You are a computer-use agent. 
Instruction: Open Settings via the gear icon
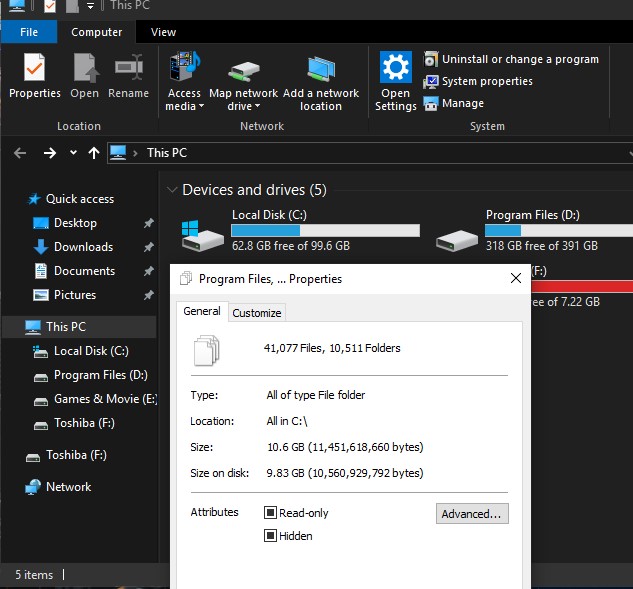click(x=396, y=67)
